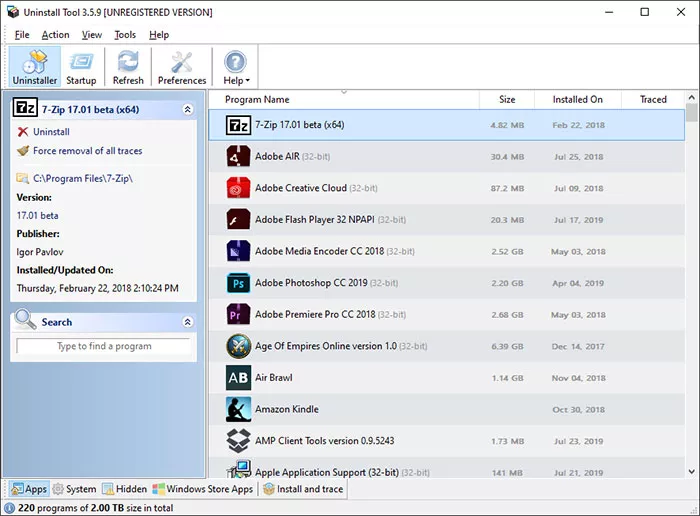Open the Action menu

pyautogui.click(x=55, y=35)
